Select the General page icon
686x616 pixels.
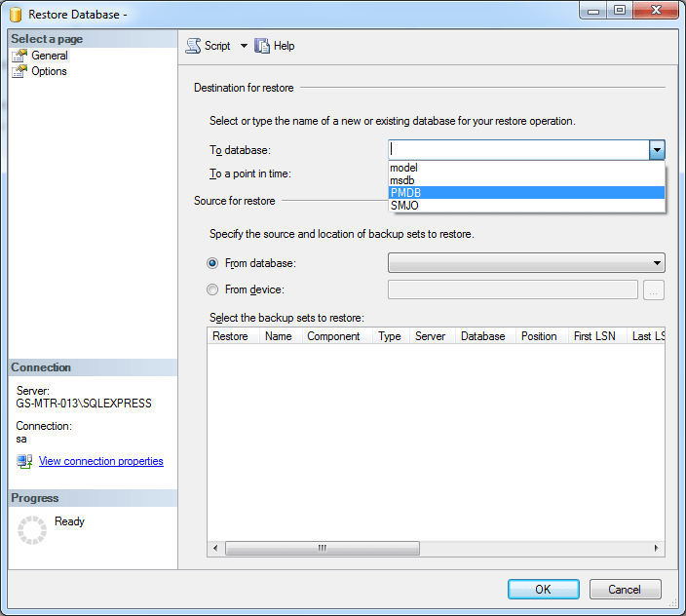pyautogui.click(x=19, y=56)
